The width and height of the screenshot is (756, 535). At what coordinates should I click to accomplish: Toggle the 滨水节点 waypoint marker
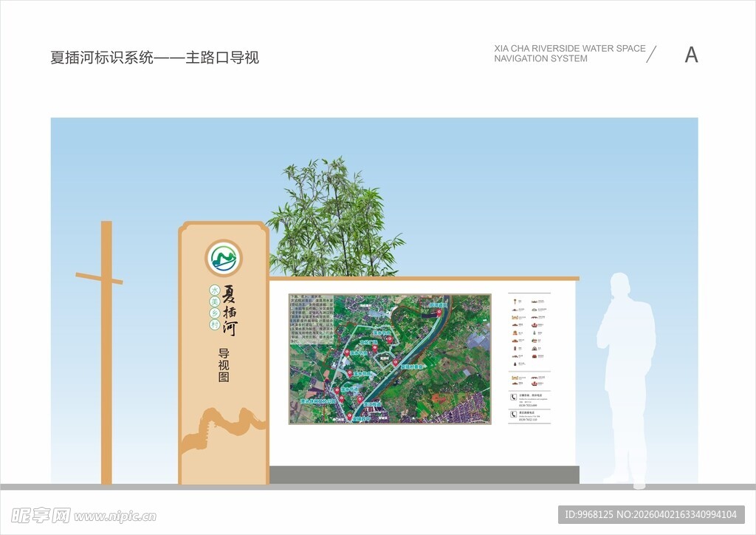(x=388, y=339)
